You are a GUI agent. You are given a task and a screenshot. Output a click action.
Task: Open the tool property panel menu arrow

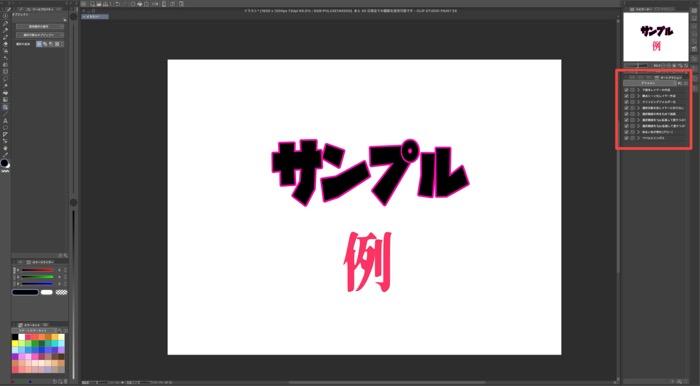point(65,20)
